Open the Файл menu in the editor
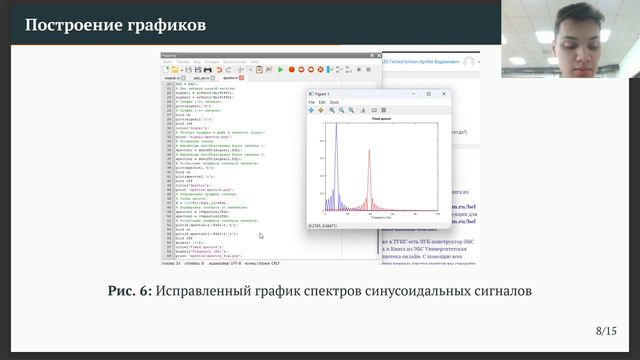Image resolution: width=640 pixels, height=360 pixels. (167, 62)
